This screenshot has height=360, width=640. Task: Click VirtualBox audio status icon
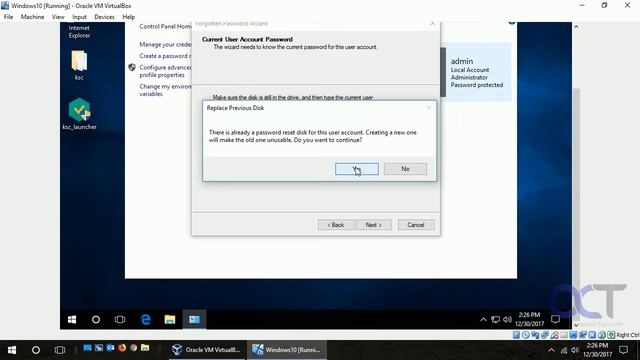[x=535, y=335]
